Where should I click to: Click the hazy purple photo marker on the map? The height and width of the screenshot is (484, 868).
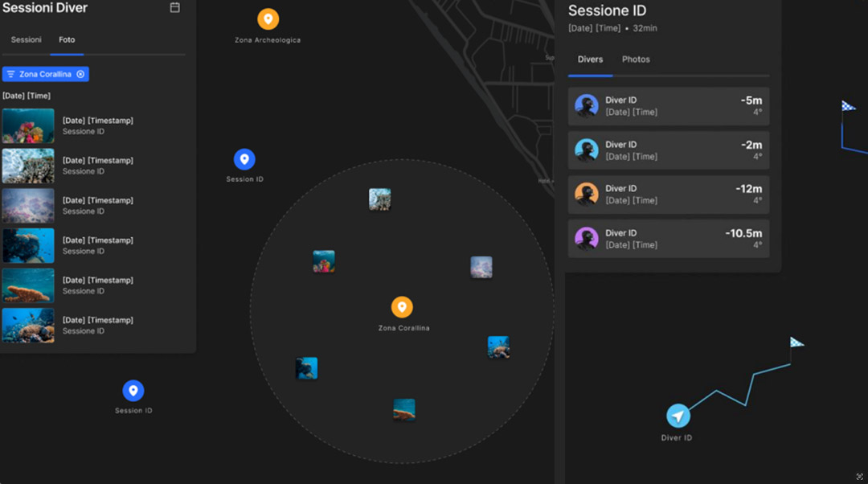click(x=481, y=267)
